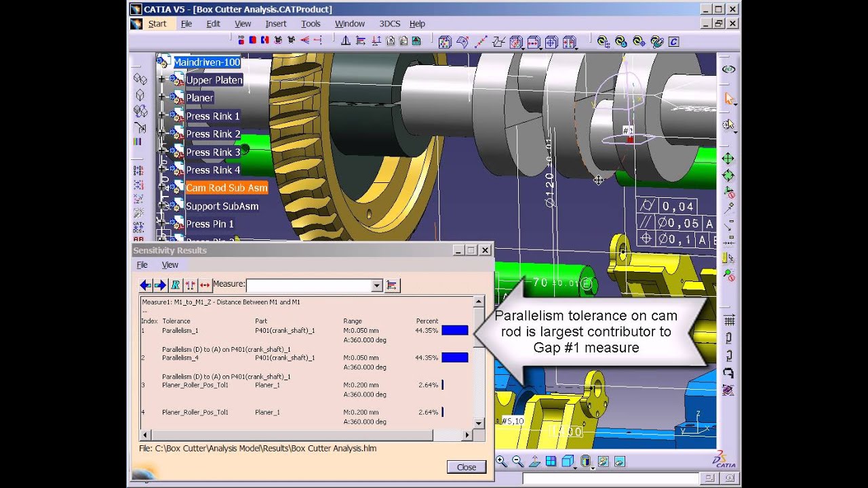The width and height of the screenshot is (868, 488).
Task: Click the Zoom Out magnifier in view toolbar
Action: [x=517, y=462]
